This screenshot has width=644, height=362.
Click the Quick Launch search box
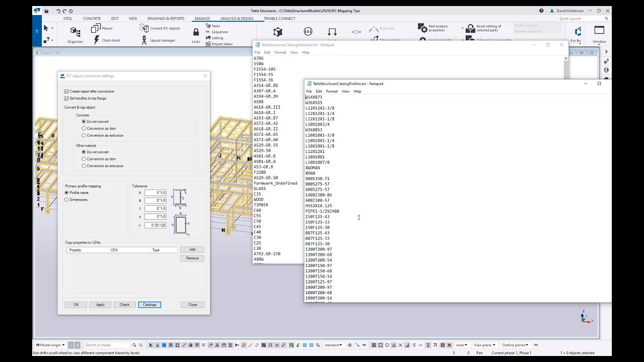584,19
